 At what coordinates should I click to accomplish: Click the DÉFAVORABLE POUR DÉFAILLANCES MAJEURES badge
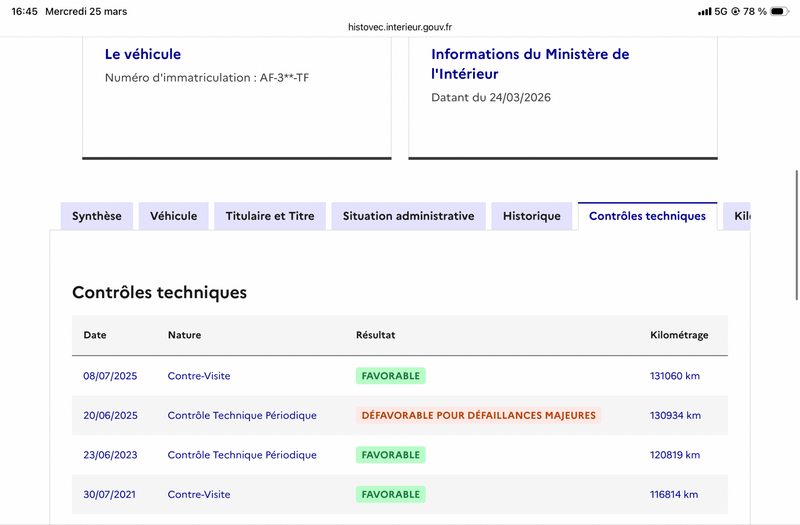point(478,415)
